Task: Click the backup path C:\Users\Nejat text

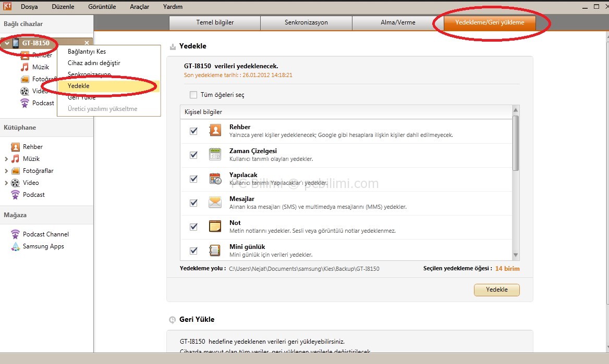Action: click(x=304, y=269)
